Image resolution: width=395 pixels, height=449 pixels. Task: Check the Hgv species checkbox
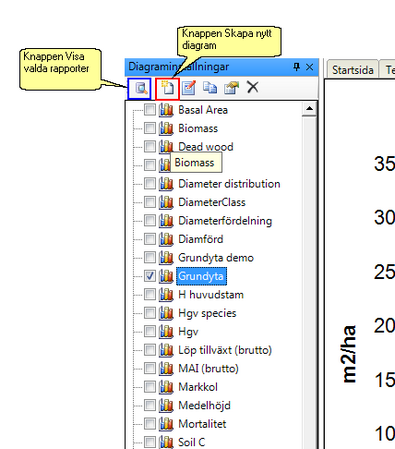point(150,313)
